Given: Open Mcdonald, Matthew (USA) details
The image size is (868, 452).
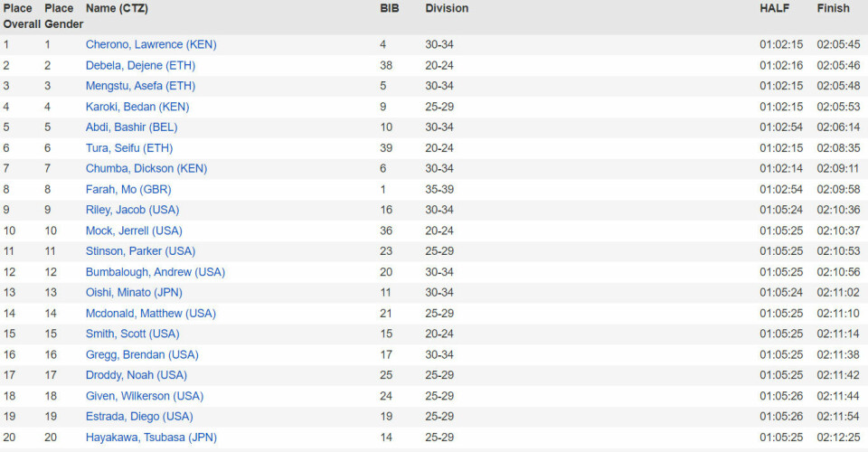Looking at the screenshot, I should tap(151, 314).
